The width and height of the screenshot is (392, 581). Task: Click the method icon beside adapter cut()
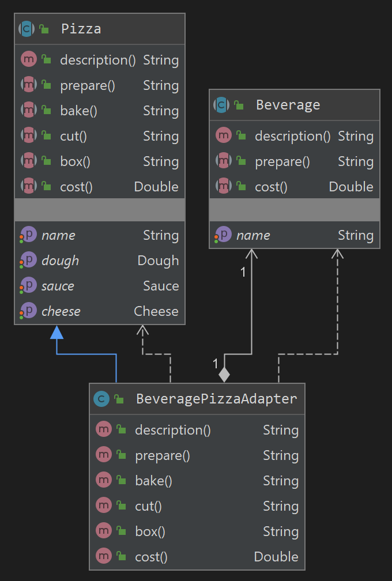tap(104, 506)
